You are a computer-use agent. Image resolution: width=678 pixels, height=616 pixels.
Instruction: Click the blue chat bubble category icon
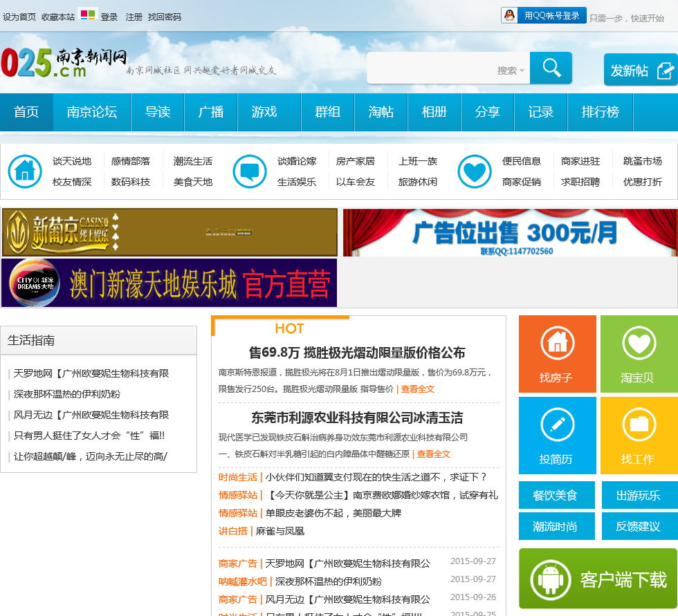pyautogui.click(x=250, y=171)
